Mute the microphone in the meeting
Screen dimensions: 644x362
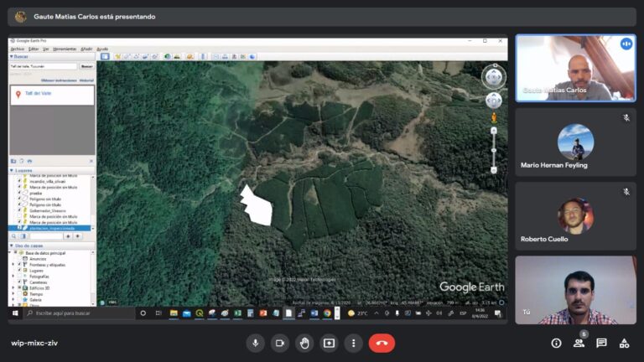[x=256, y=343]
